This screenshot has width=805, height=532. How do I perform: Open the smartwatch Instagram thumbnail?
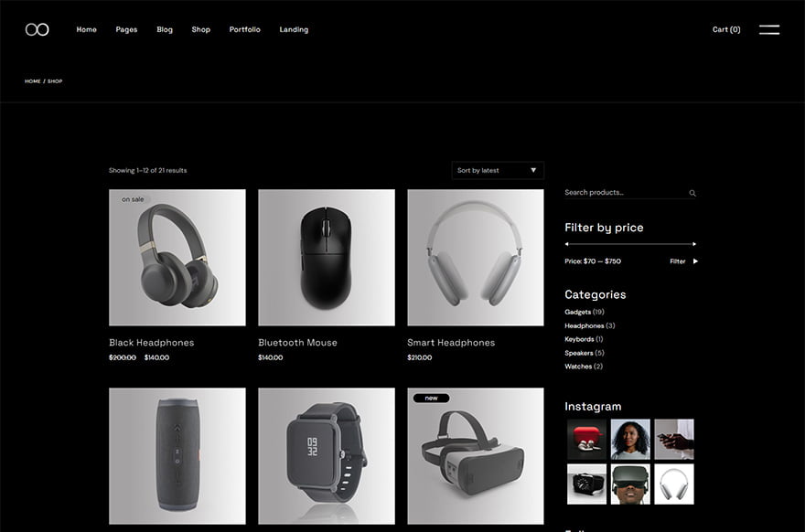tap(586, 484)
